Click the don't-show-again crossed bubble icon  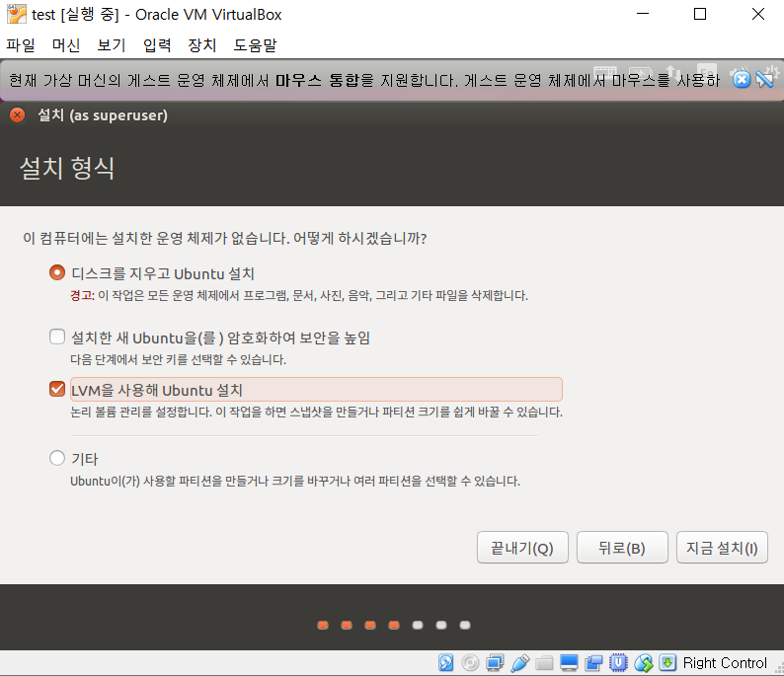pos(764,79)
